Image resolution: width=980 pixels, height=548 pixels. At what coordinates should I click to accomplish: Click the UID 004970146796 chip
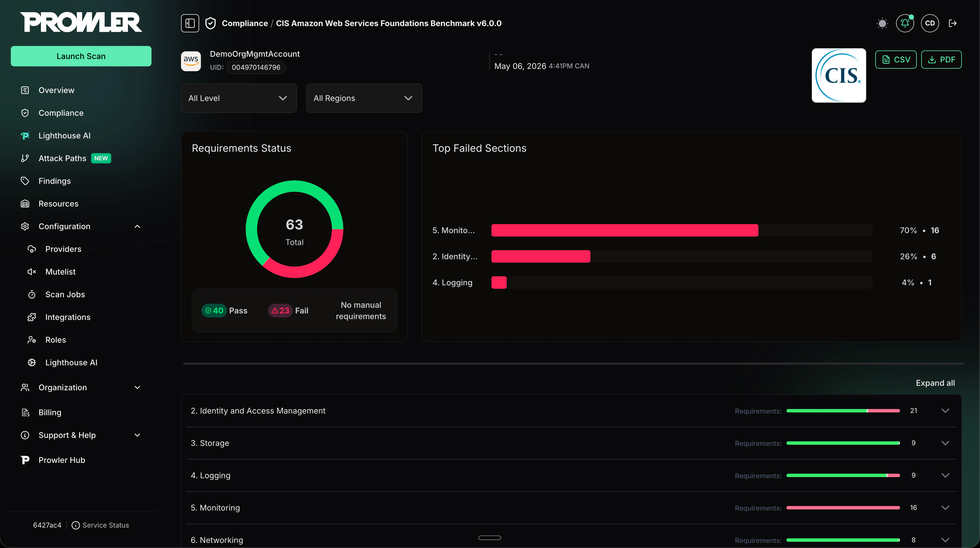coord(256,67)
